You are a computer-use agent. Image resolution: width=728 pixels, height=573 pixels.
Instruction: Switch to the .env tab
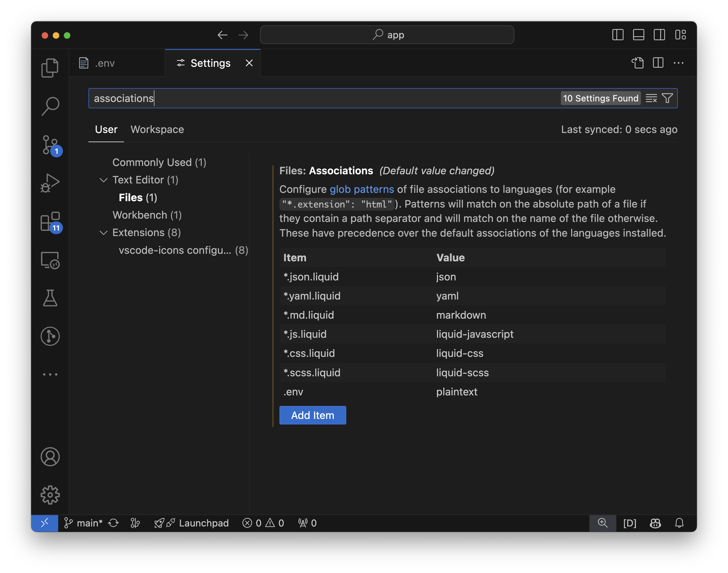(105, 63)
